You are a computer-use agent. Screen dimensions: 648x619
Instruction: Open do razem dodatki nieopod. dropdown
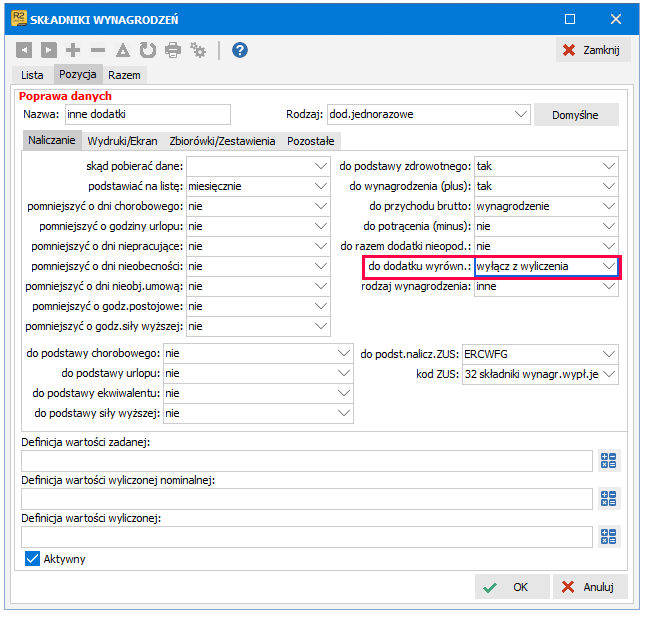coord(609,246)
